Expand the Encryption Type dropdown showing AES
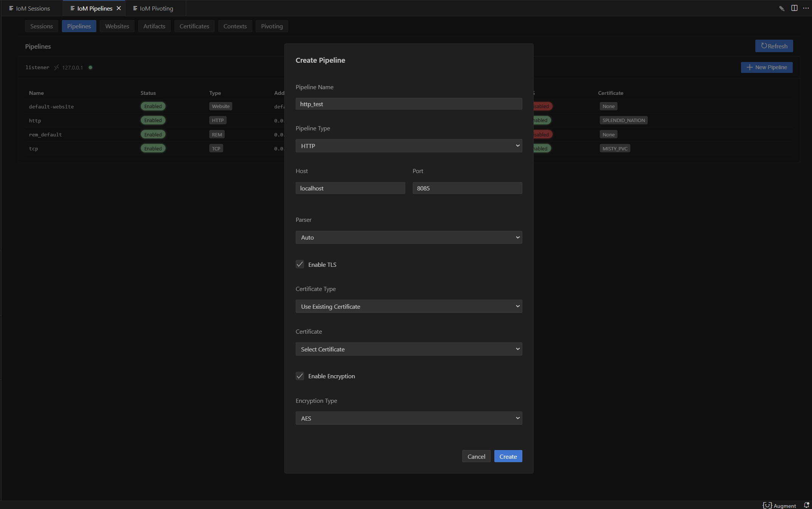 tap(409, 418)
